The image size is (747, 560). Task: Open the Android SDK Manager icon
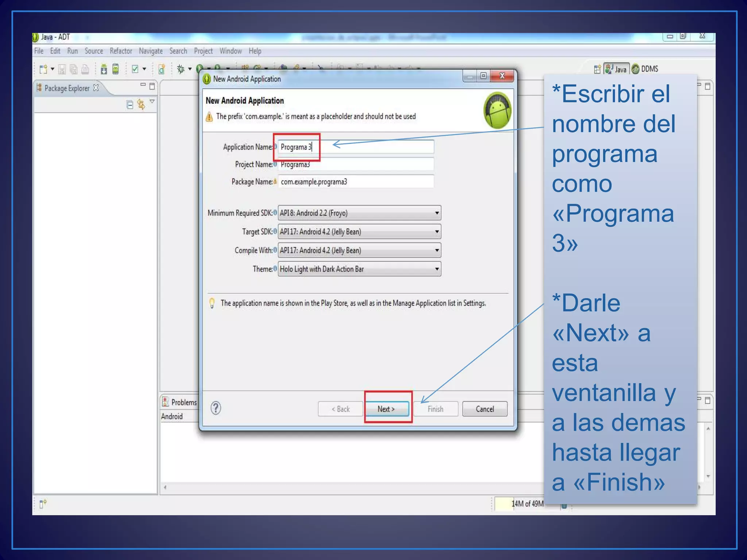tap(104, 69)
